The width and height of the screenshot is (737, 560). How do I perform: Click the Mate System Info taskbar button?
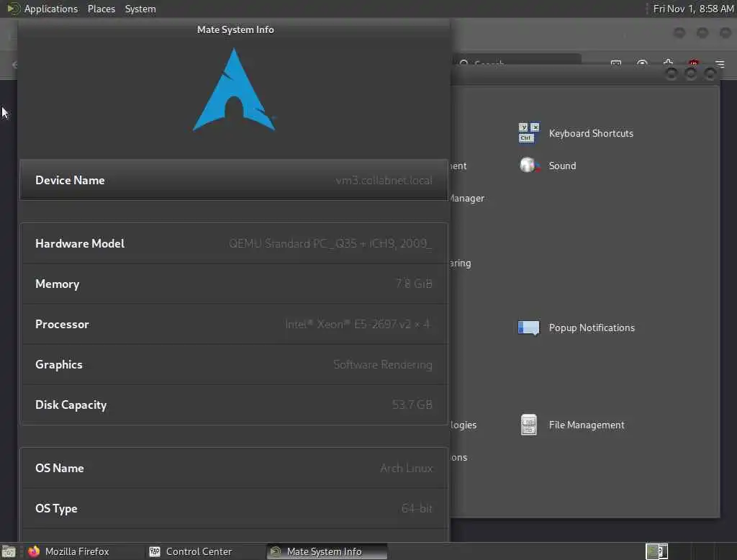point(326,551)
